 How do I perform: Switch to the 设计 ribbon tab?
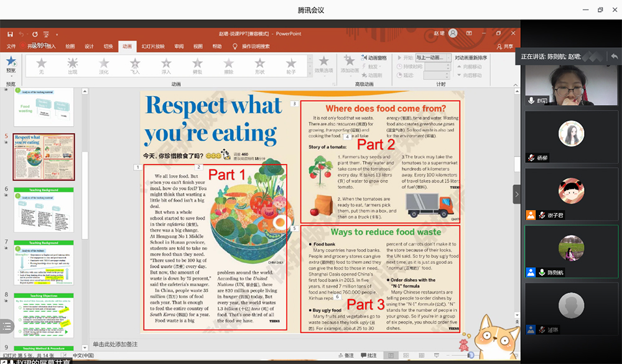(x=89, y=46)
